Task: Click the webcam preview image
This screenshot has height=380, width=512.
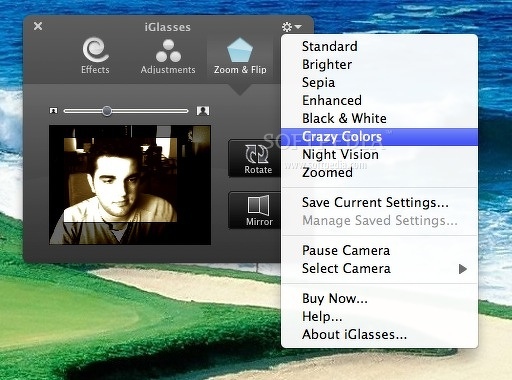Action: pyautogui.click(x=130, y=185)
